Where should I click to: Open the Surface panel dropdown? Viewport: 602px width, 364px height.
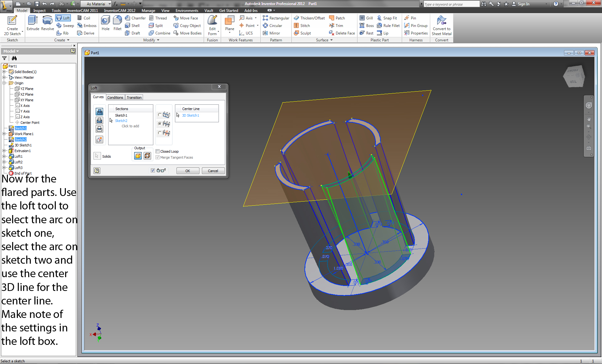324,40
